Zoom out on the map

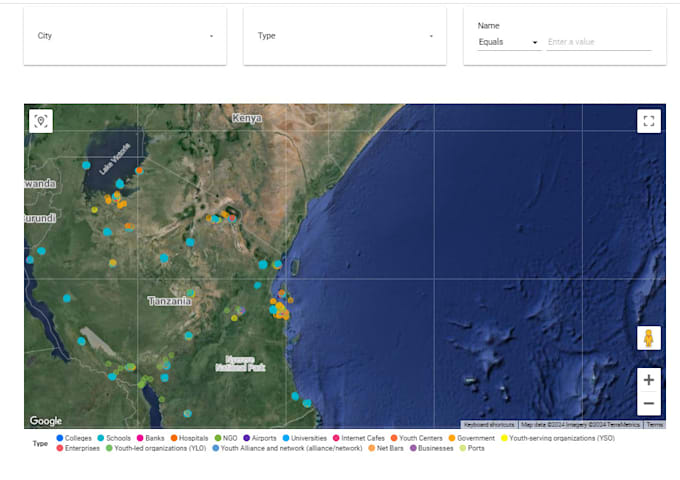tap(649, 404)
